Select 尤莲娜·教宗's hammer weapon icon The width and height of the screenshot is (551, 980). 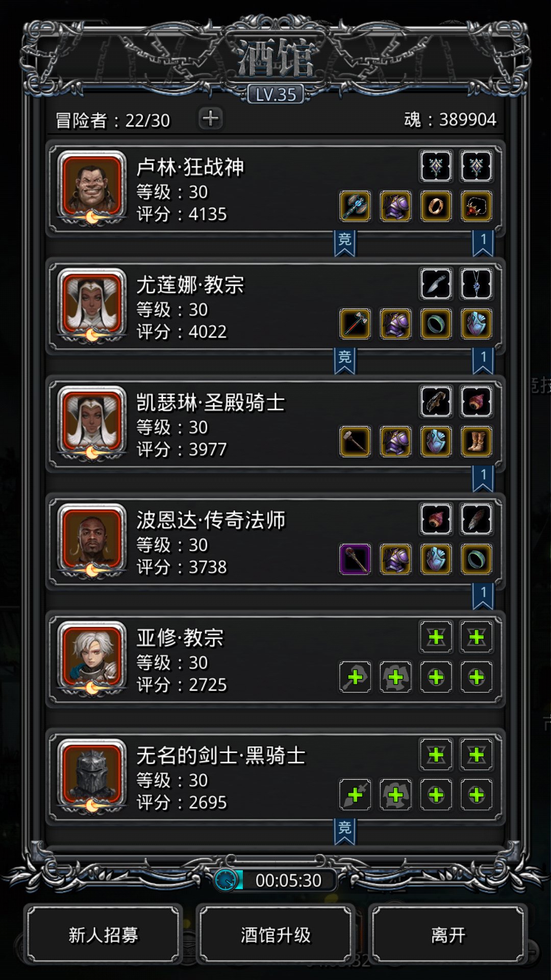355,324
